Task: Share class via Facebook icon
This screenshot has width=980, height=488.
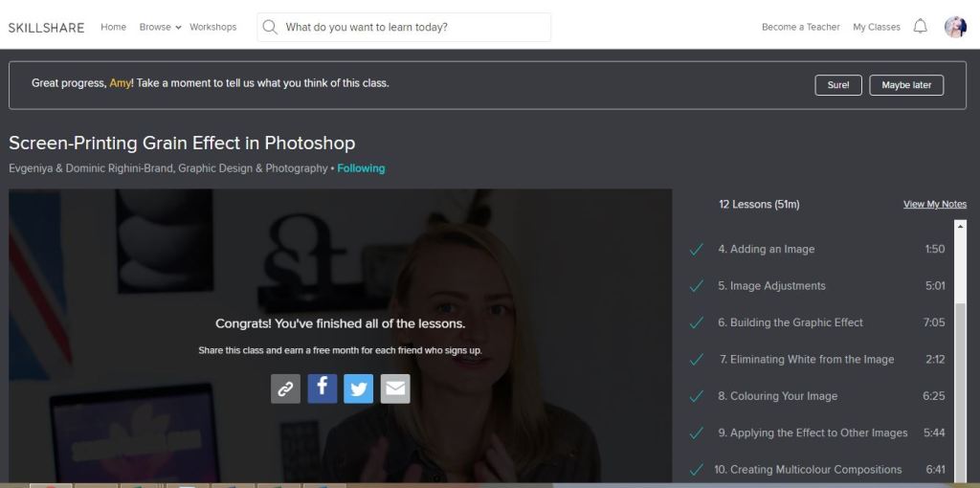Action: point(322,388)
